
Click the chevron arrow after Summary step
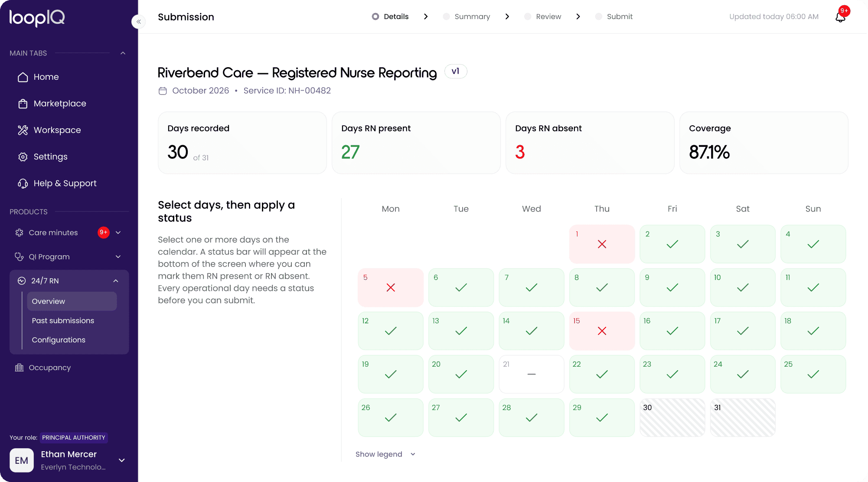pyautogui.click(x=507, y=16)
